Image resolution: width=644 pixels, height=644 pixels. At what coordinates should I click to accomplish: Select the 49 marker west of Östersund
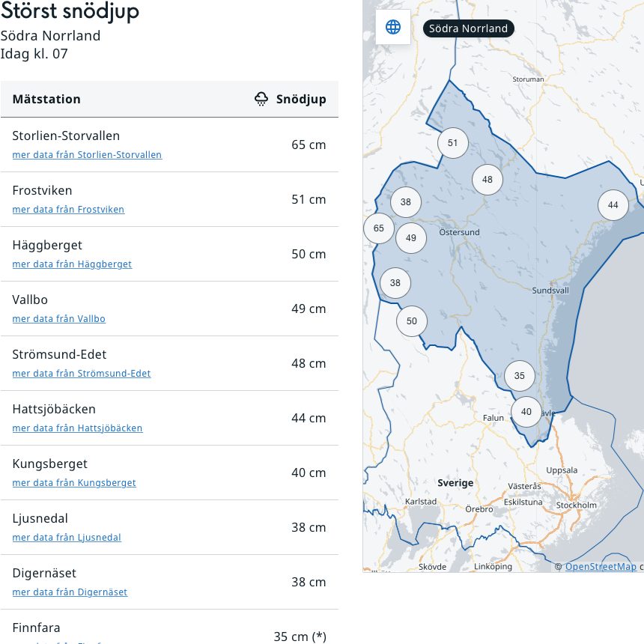[410, 238]
